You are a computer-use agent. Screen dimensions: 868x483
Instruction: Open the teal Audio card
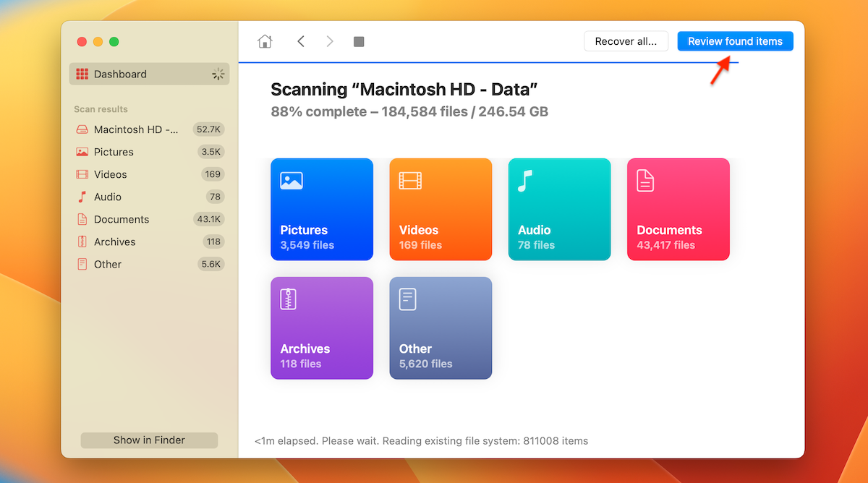[559, 210]
